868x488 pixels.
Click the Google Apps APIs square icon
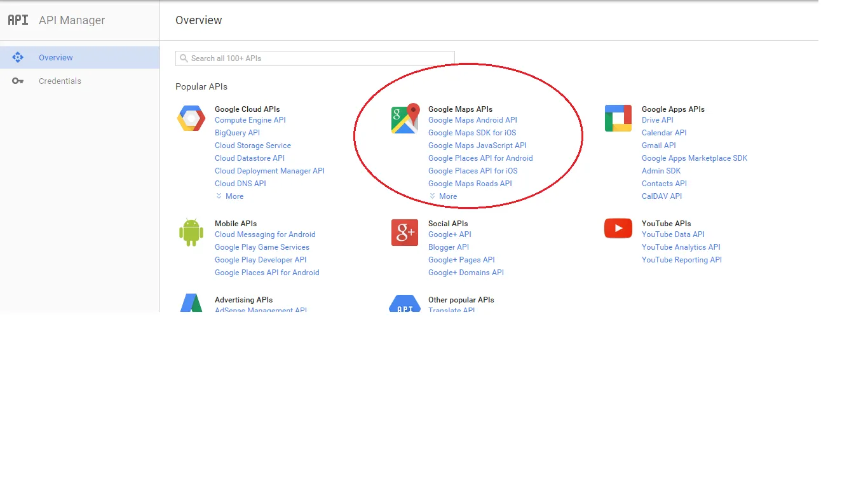click(618, 118)
